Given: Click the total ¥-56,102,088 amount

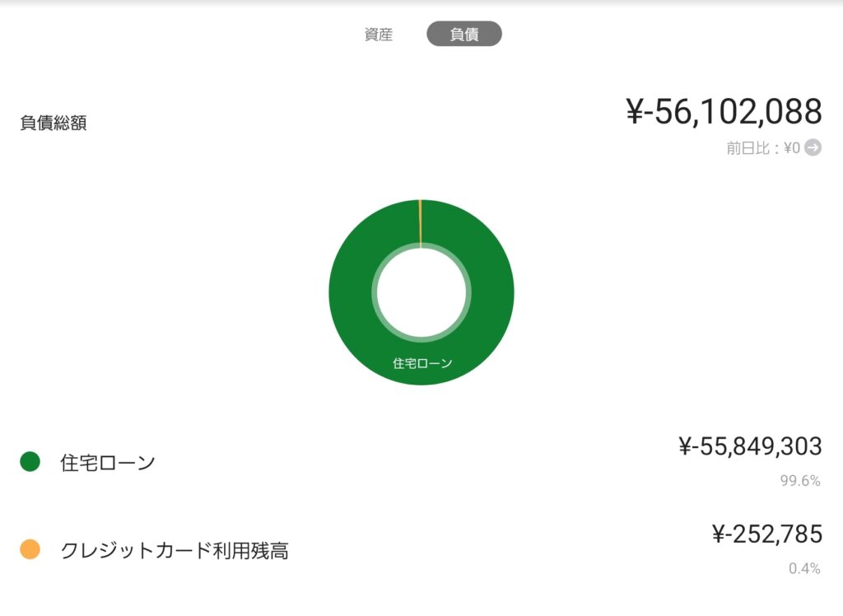Looking at the screenshot, I should 724,112.
